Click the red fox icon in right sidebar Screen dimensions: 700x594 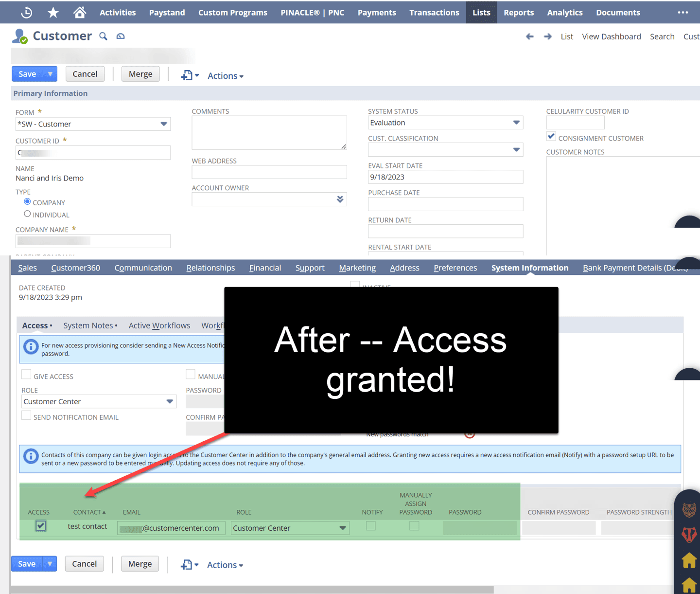[x=689, y=535]
